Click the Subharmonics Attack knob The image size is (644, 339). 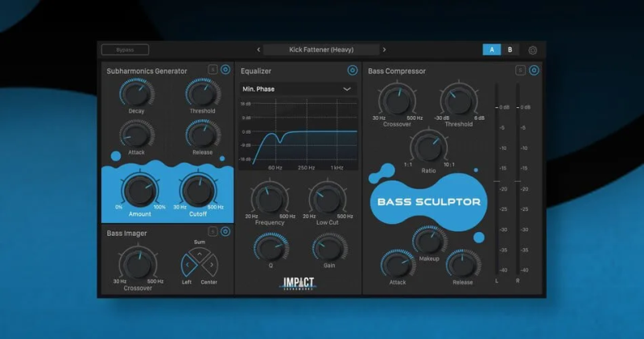tap(137, 134)
